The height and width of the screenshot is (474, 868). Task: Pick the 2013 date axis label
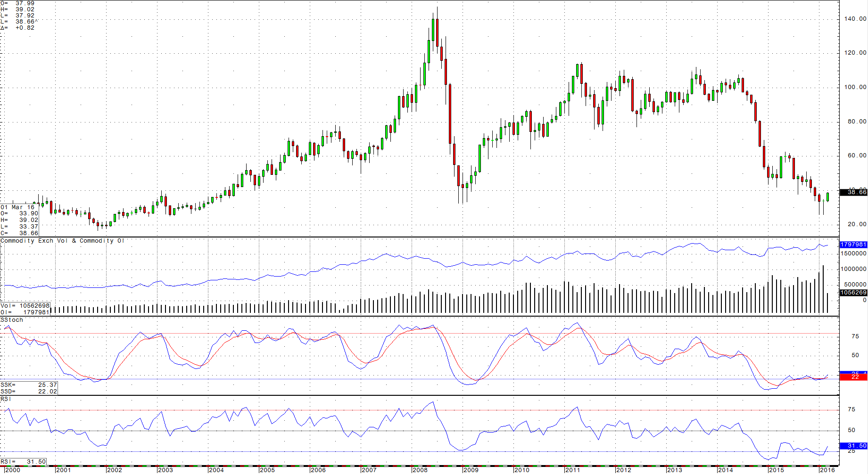point(674,470)
